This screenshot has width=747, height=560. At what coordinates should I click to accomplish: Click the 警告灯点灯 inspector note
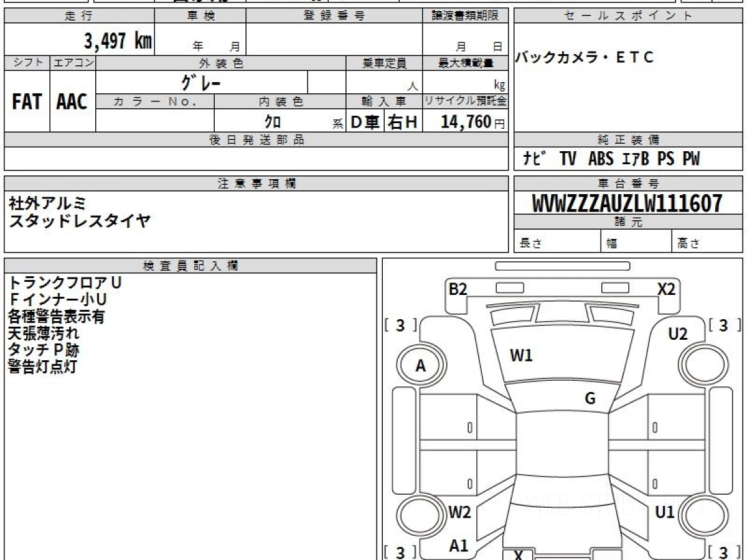click(42, 366)
